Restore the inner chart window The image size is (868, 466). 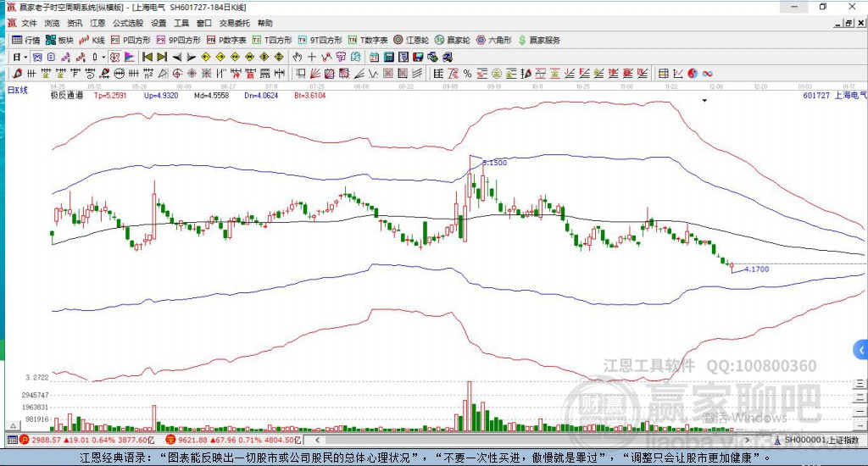[849, 23]
